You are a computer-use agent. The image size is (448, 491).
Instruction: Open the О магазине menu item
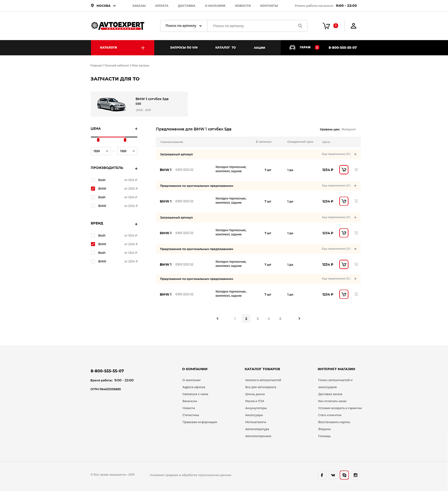tap(215, 6)
